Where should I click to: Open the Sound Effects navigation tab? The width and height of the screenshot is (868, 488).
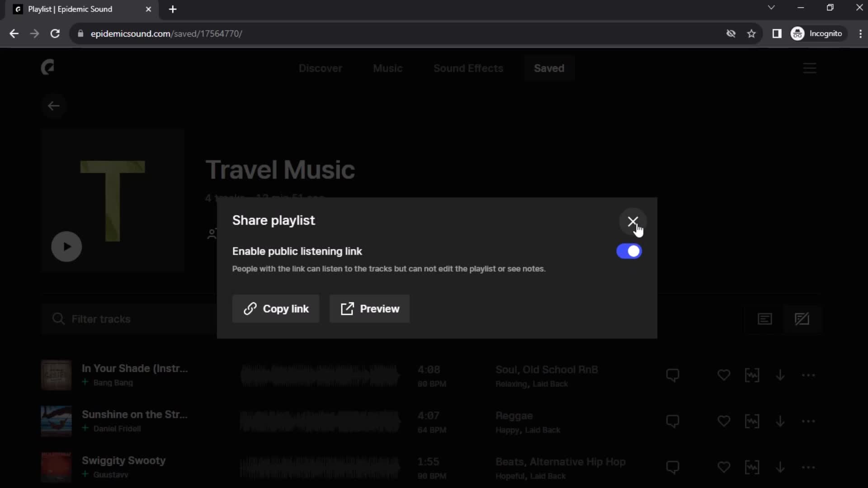pos(468,68)
